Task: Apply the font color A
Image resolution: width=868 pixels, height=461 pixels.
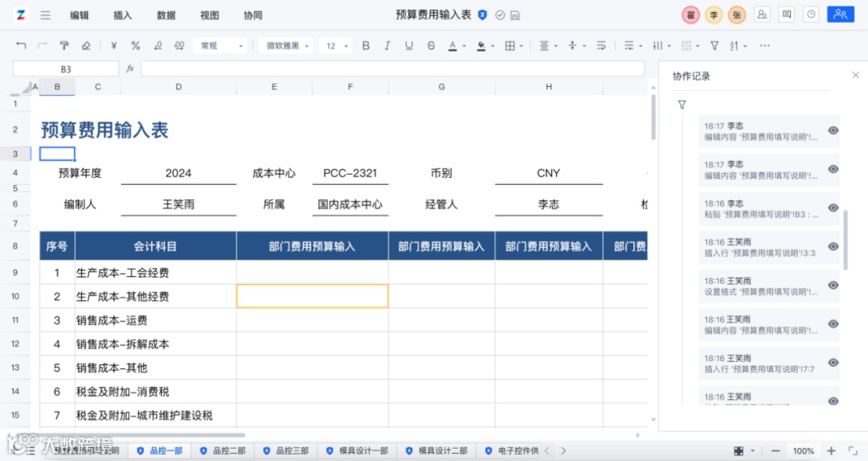Action: pyautogui.click(x=452, y=46)
